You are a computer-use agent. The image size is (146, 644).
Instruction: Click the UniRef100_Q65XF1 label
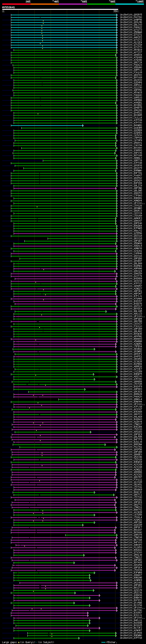coord(131,354)
